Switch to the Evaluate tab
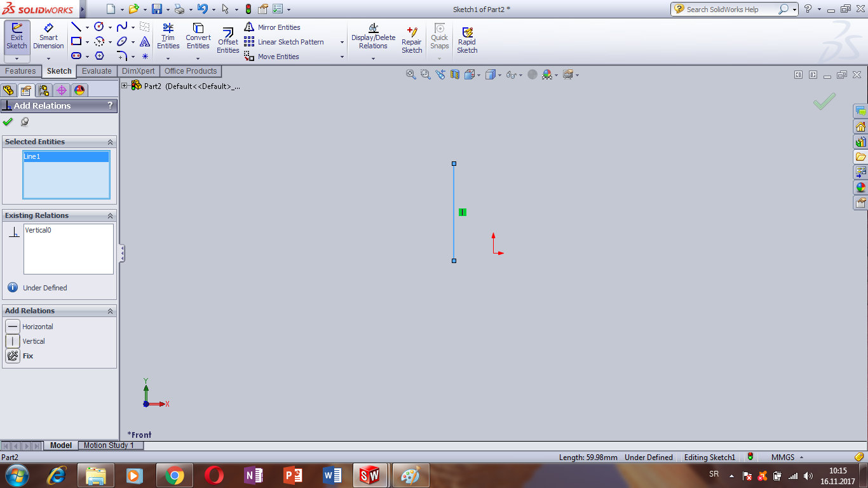868x488 pixels. [97, 71]
